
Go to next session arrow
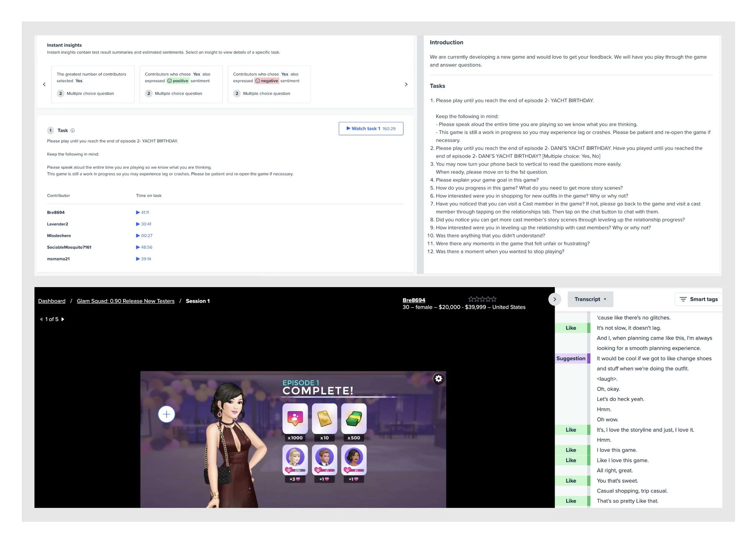coord(63,319)
